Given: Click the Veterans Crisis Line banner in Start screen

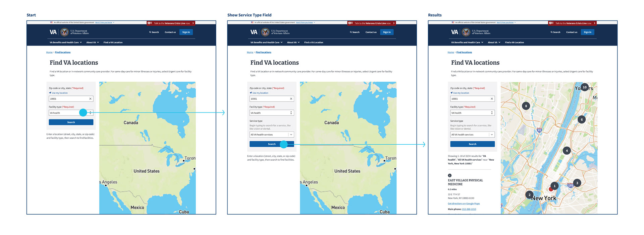Looking at the screenshot, I should pyautogui.click(x=171, y=23).
